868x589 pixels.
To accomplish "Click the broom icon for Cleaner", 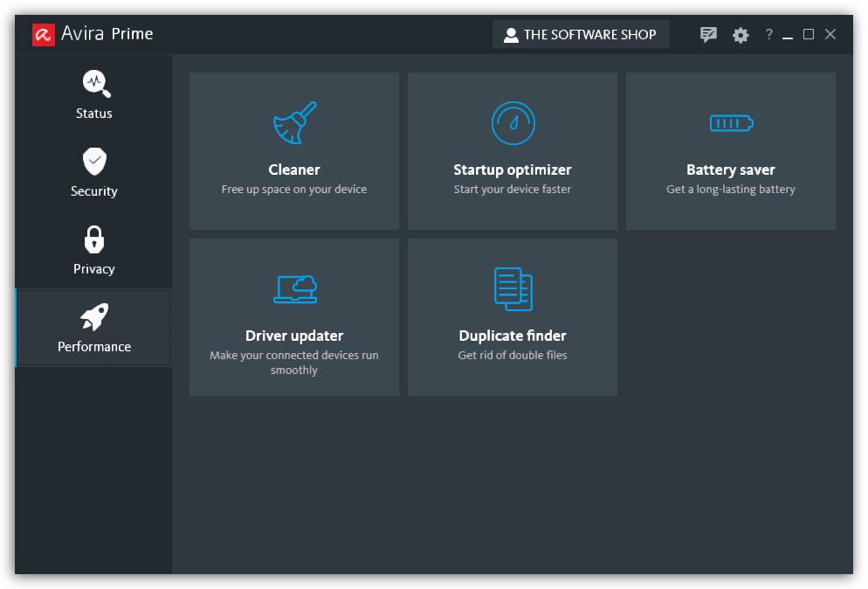I will click(x=294, y=123).
